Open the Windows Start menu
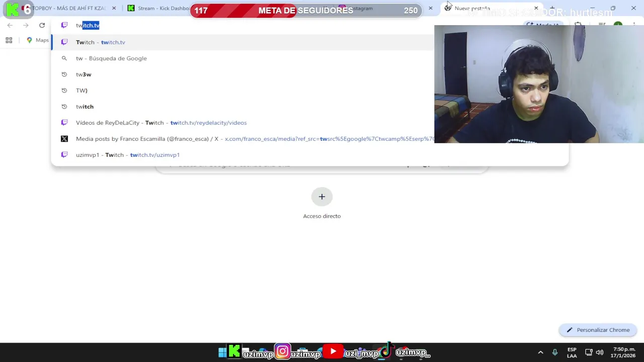 pyautogui.click(x=222, y=352)
